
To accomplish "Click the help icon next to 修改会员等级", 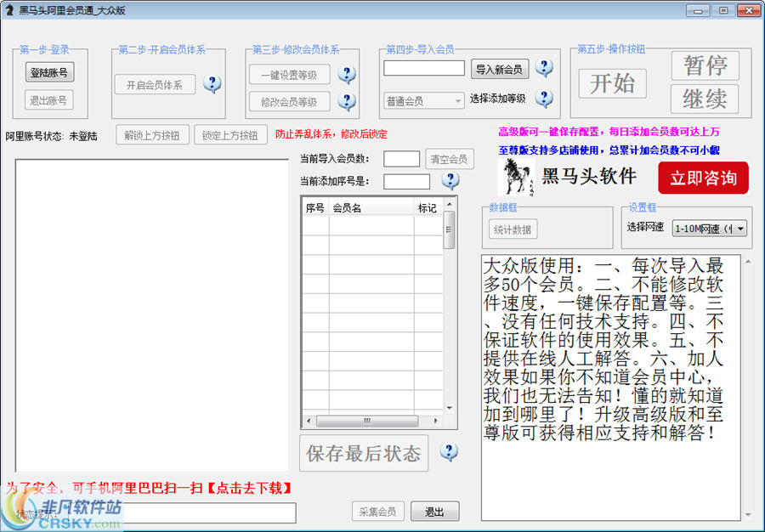I will [347, 101].
